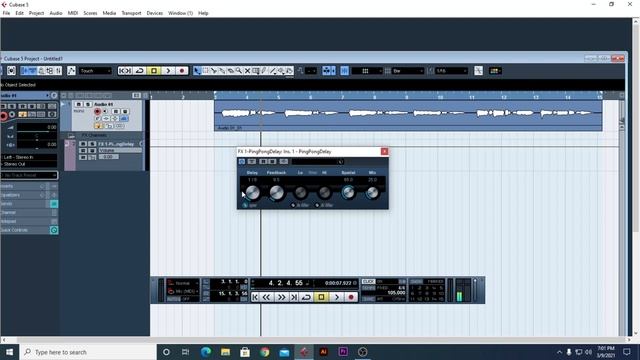640x360 pixels.
Task: Click Record in transport panel
Action: (351, 298)
